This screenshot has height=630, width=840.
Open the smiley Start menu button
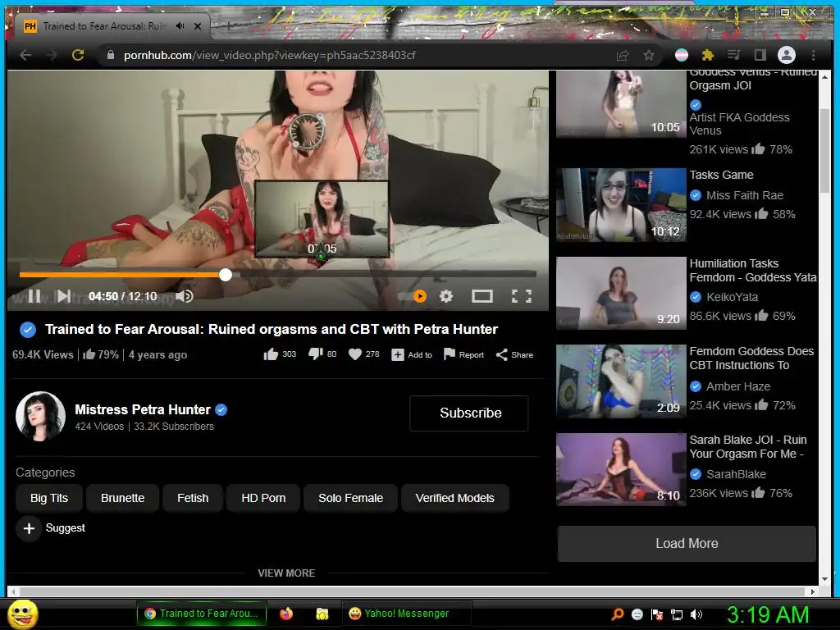click(x=22, y=614)
